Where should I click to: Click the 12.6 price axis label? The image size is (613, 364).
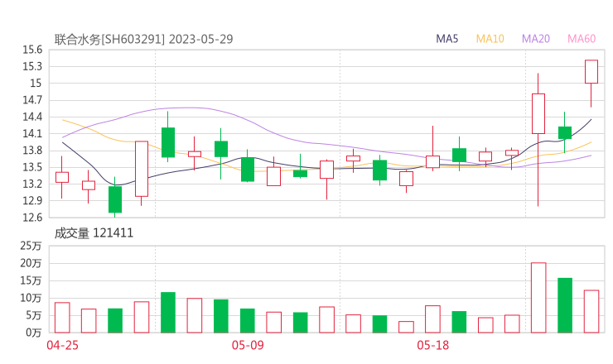coord(32,218)
